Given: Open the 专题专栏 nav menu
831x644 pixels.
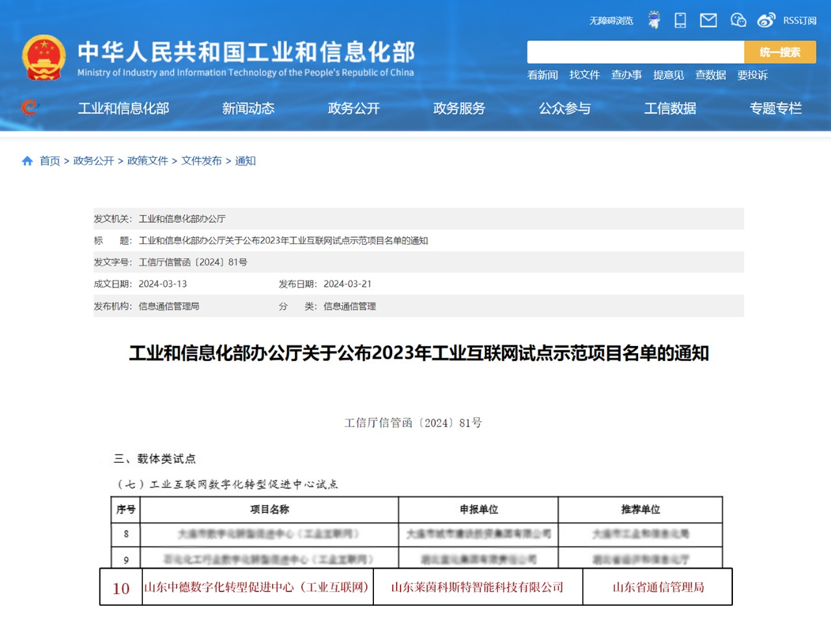Looking at the screenshot, I should (776, 108).
